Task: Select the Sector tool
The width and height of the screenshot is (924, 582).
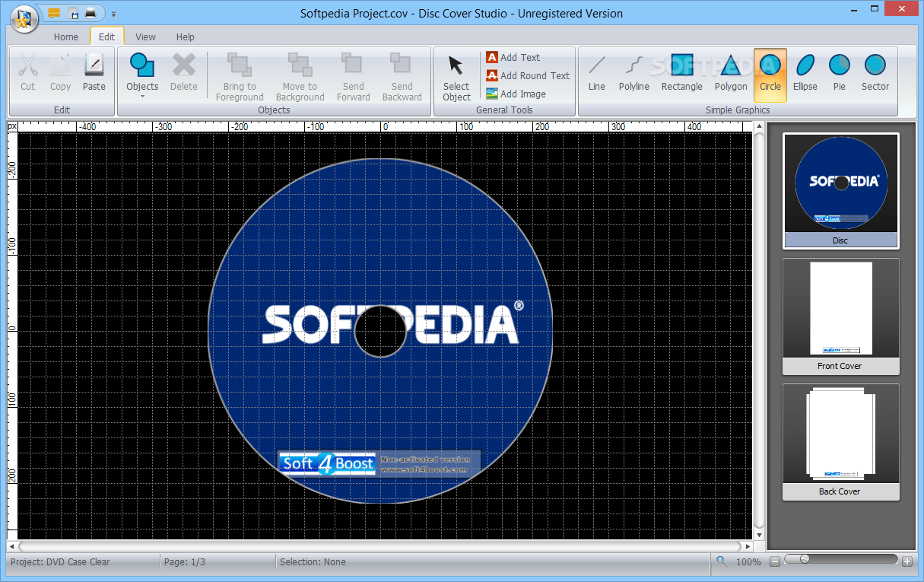Action: (x=875, y=72)
